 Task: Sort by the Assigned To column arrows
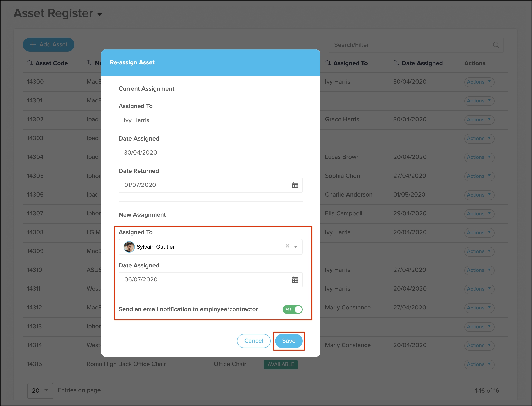pos(328,63)
